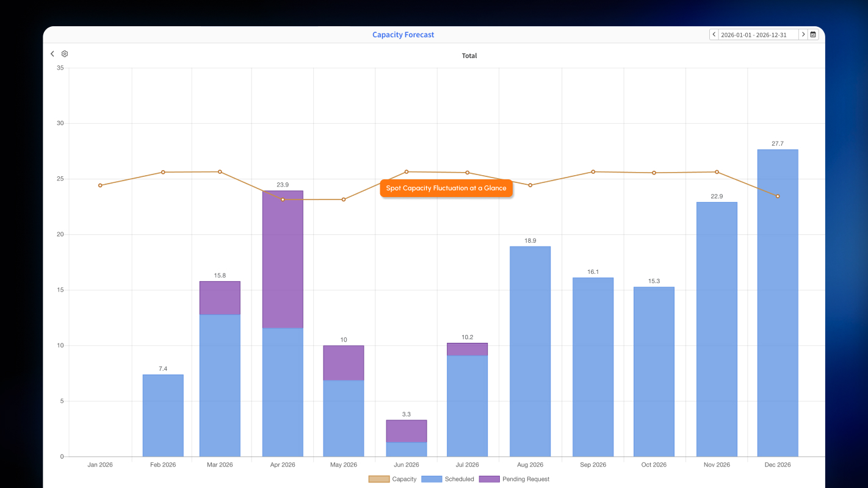This screenshot has width=868, height=488.
Task: Click the Jan 2026 axis label
Action: tap(100, 465)
